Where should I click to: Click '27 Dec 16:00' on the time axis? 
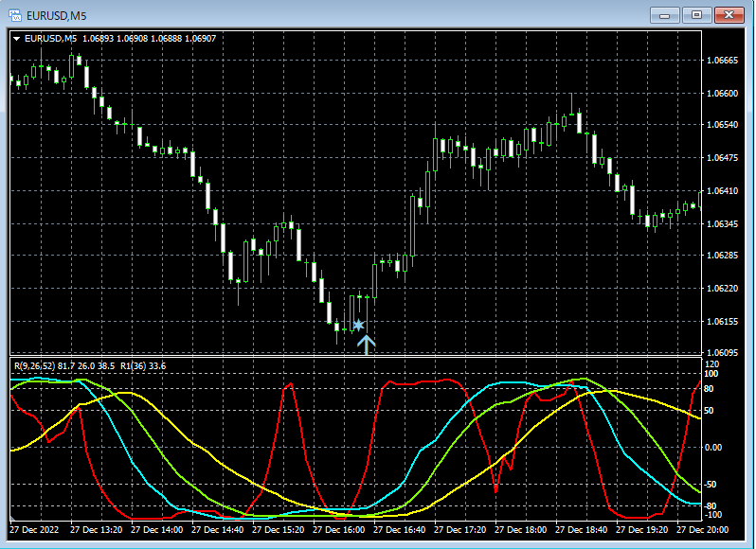click(x=339, y=530)
